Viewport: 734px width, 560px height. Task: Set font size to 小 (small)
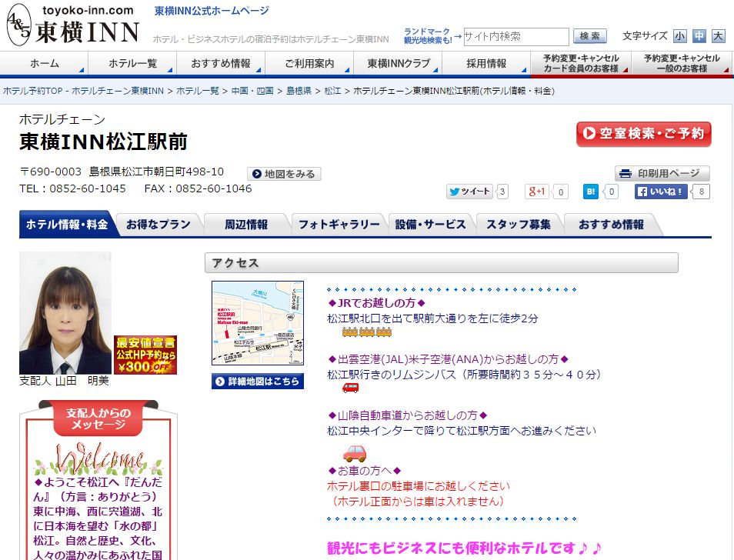click(x=679, y=36)
